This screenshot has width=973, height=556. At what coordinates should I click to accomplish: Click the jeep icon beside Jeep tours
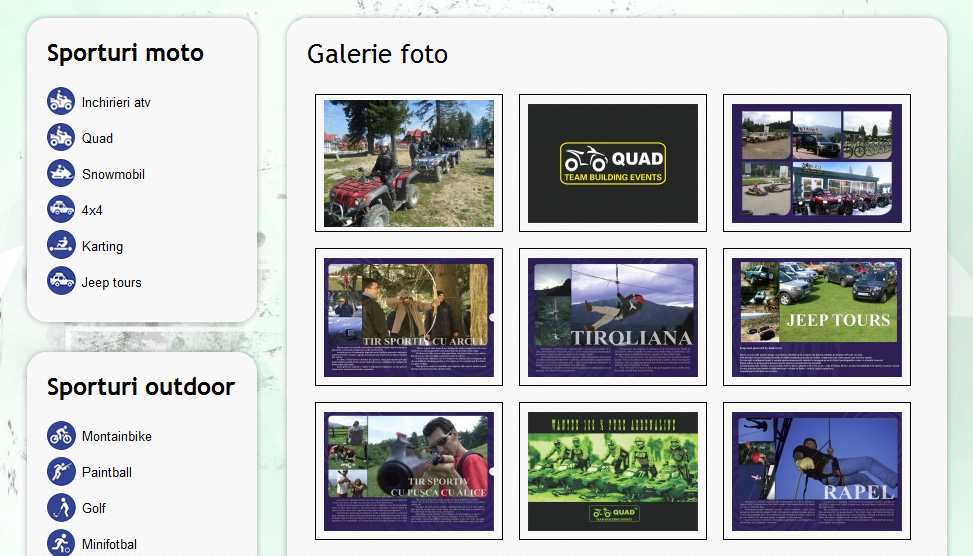click(61, 281)
